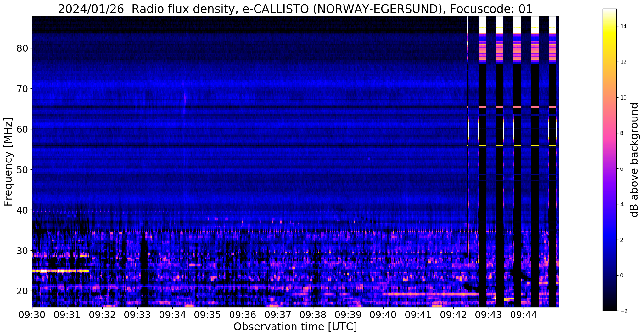Viewport: 644px width, 336px height.
Task: Click the 'dB above background' colorbar label
Action: [x=635, y=160]
